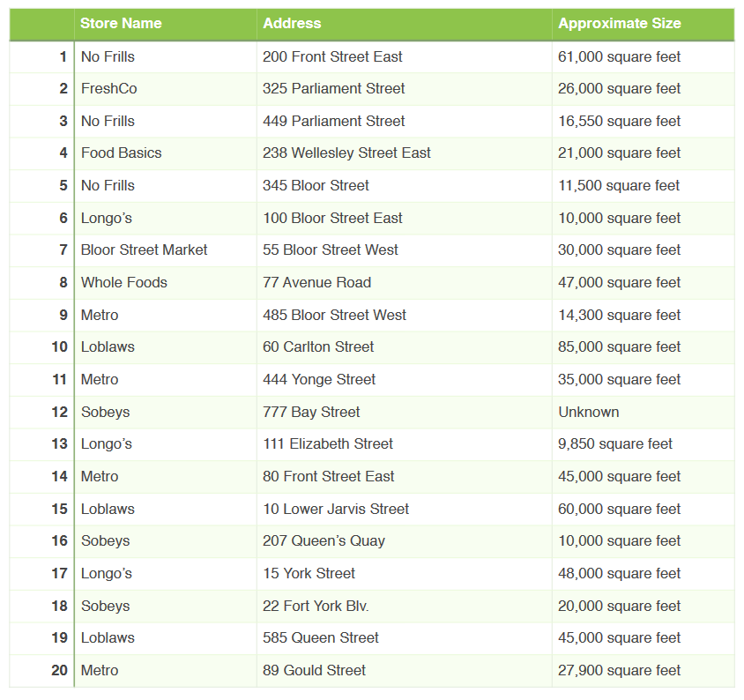Click the 585 Queen Street address

click(321, 638)
